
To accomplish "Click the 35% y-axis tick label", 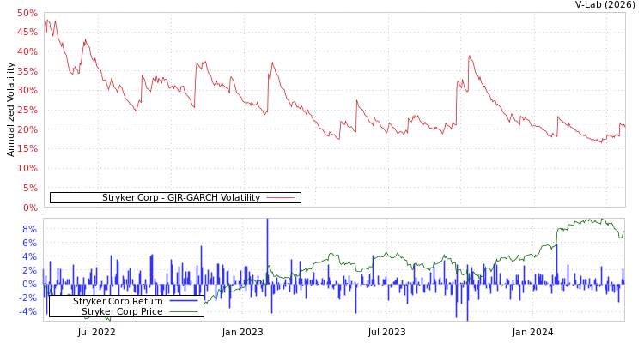I will (27, 71).
